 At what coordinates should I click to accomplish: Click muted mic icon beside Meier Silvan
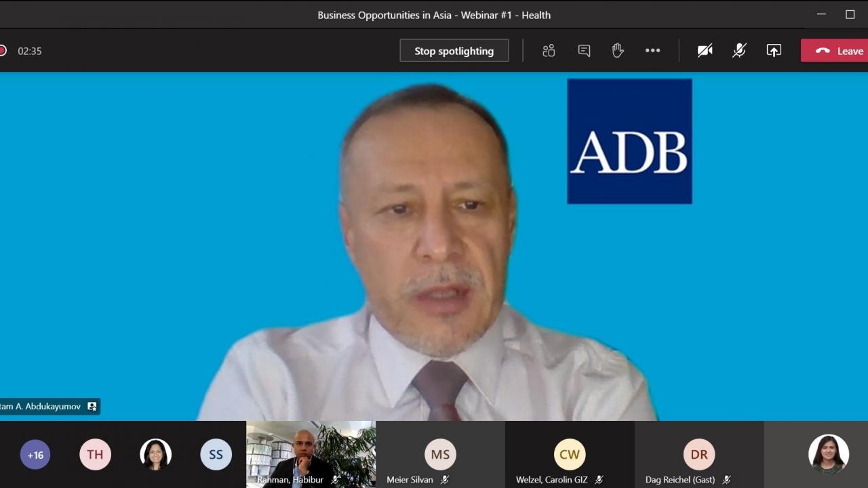coord(445,480)
